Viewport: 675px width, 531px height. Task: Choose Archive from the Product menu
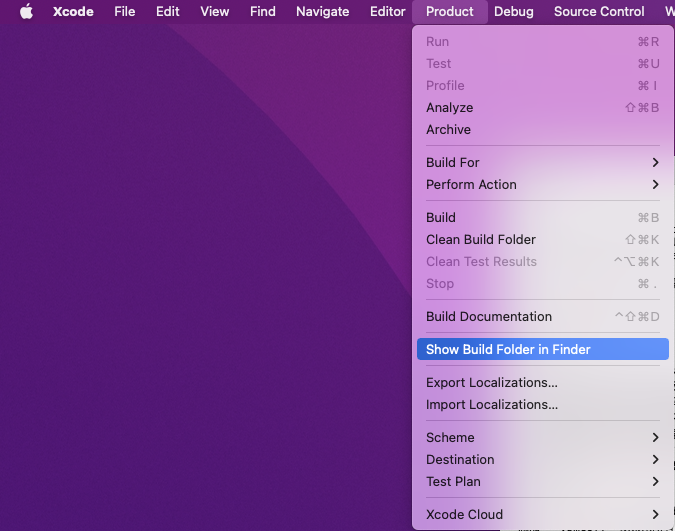pos(542,130)
